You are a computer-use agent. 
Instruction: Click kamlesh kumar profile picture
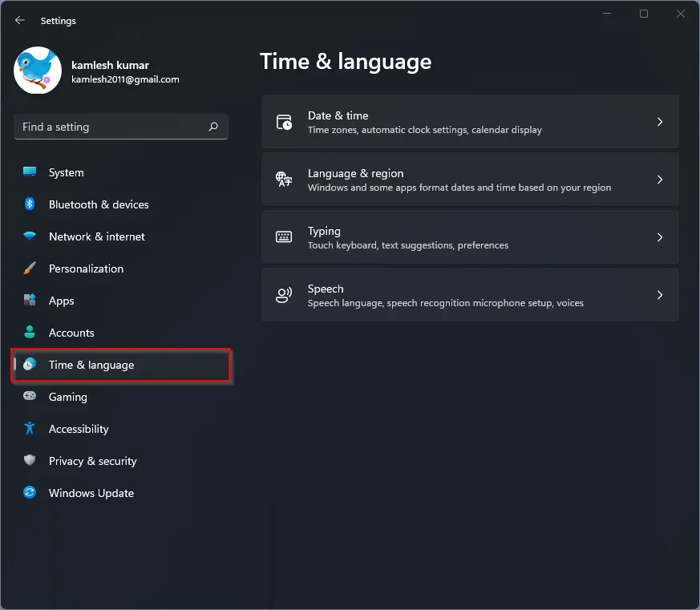coord(38,71)
